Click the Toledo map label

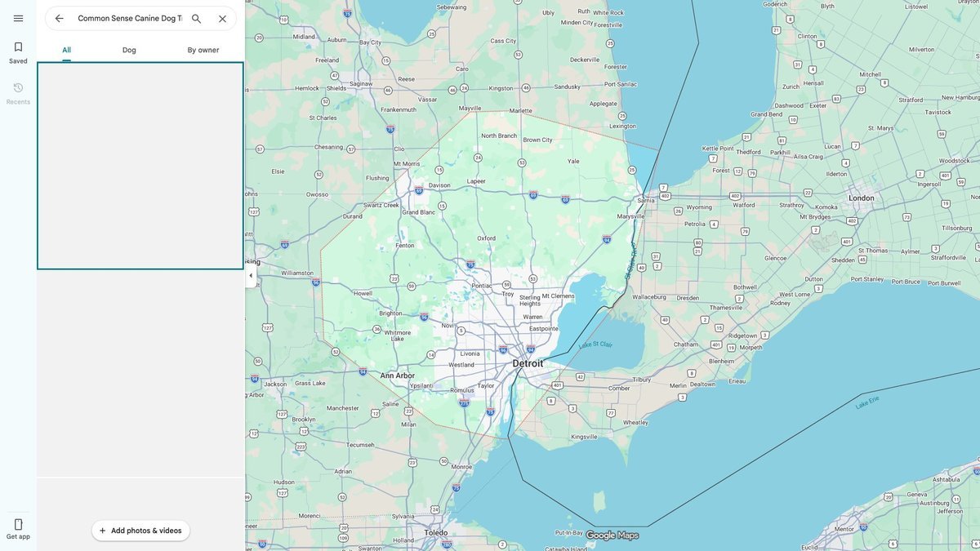(x=435, y=532)
